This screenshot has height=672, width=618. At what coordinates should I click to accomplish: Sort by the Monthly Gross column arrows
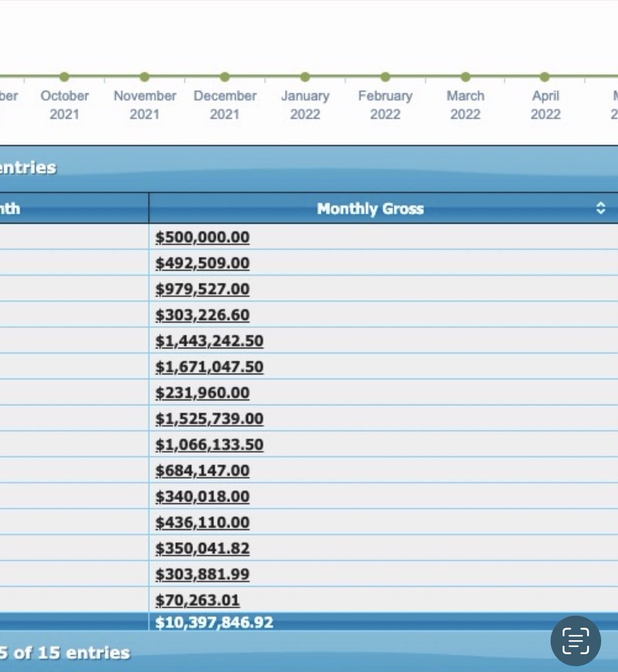pos(601,208)
